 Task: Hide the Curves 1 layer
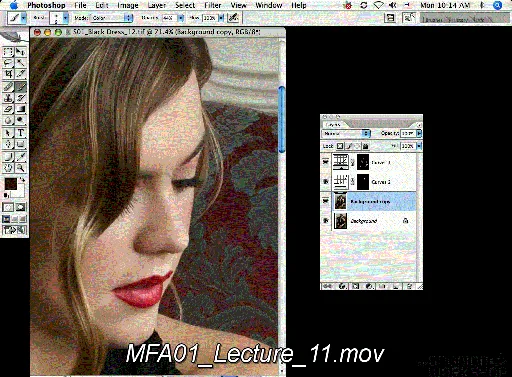click(x=326, y=162)
